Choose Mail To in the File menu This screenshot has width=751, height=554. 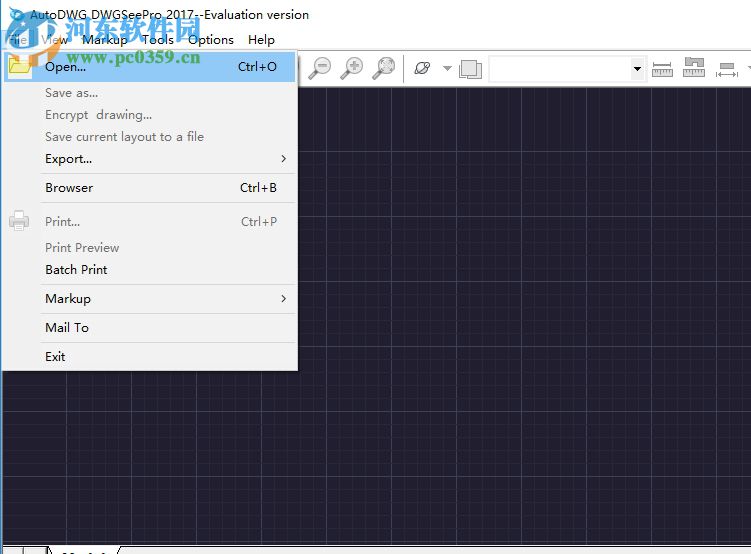pyautogui.click(x=149, y=328)
